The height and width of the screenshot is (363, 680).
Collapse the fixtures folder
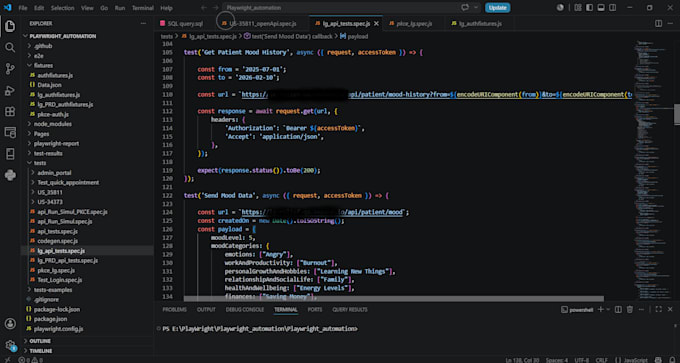click(29, 65)
